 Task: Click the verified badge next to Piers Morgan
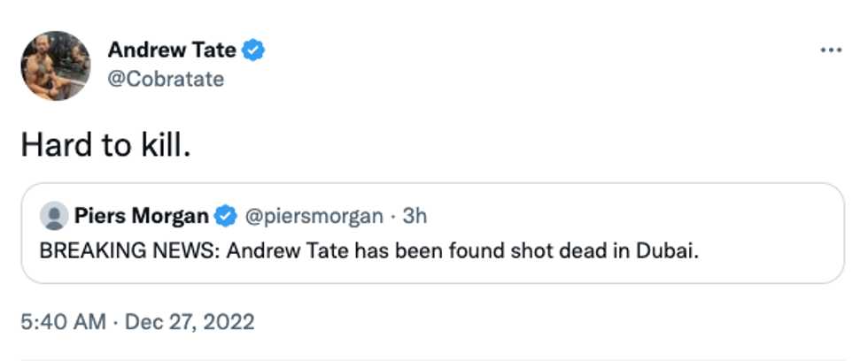point(226,216)
